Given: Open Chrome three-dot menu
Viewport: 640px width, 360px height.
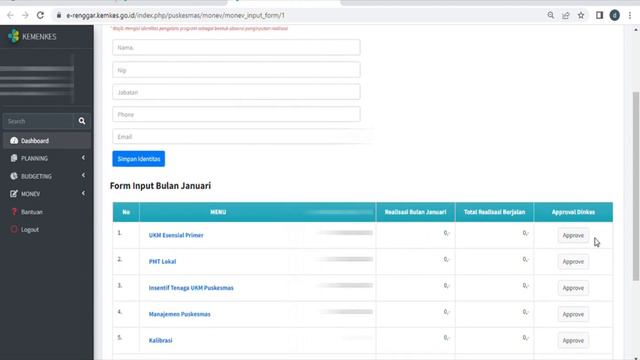Looking at the screenshot, I should (x=630, y=16).
